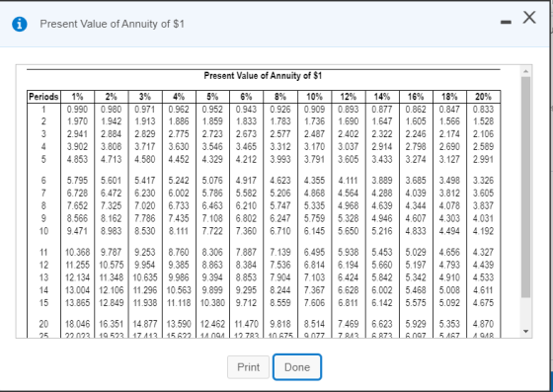Click value 4.870 in period 20
The image size is (553, 392).
[483, 324]
